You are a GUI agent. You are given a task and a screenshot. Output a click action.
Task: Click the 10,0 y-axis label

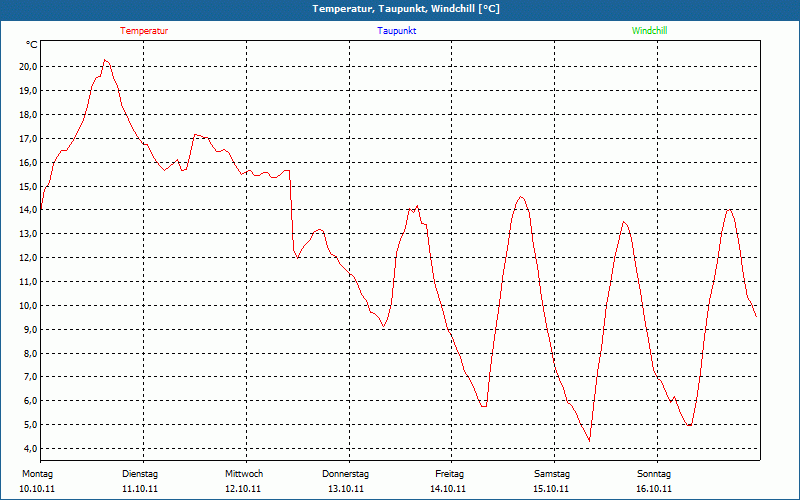click(28, 306)
